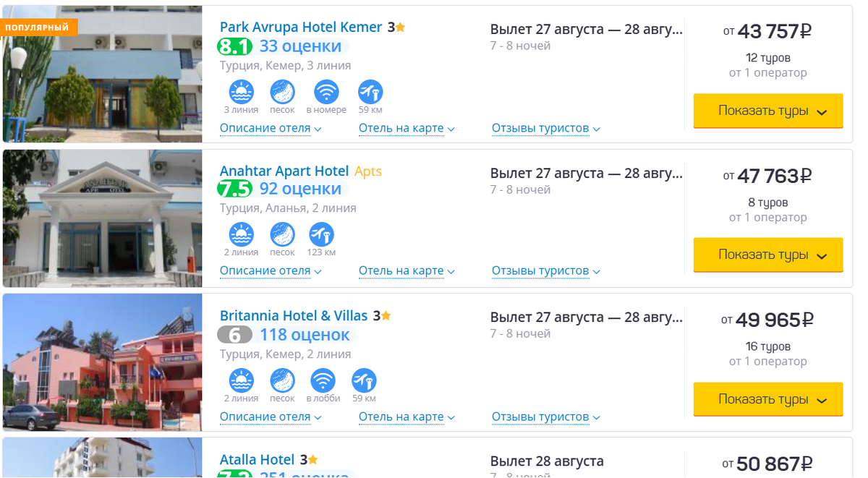Expand hotel on map for Anahtar Apart Hotel
Screen dimensions: 868x478
[407, 271]
